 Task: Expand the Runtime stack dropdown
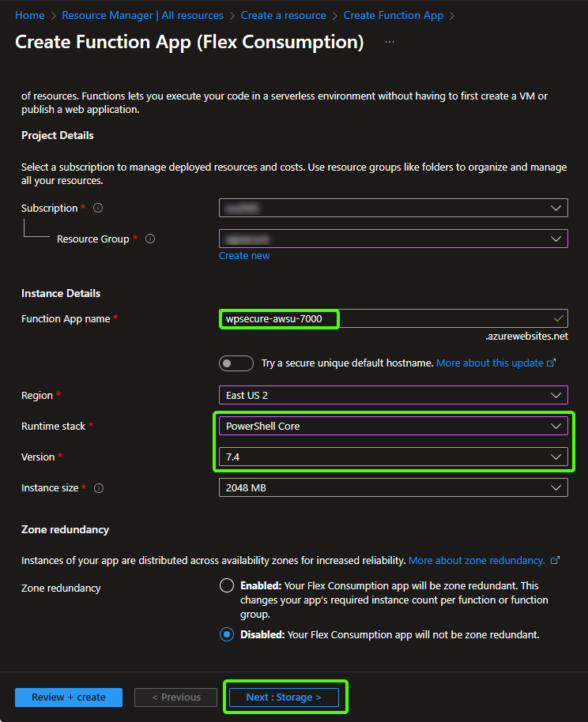coord(393,426)
